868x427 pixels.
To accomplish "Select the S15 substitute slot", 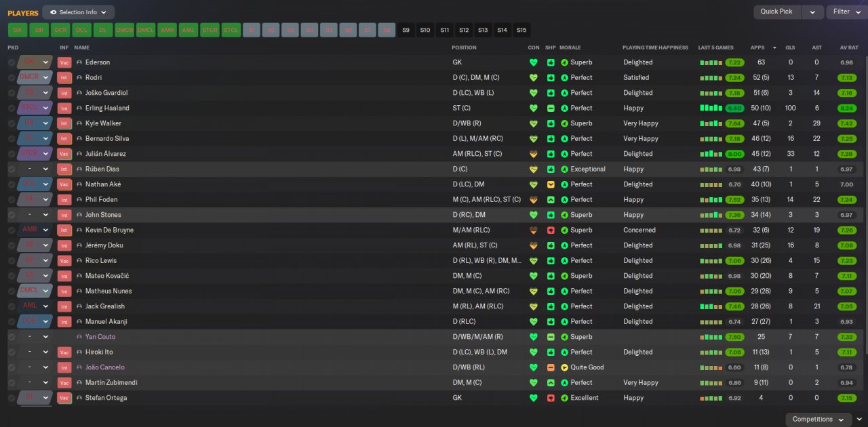I will [x=521, y=30].
